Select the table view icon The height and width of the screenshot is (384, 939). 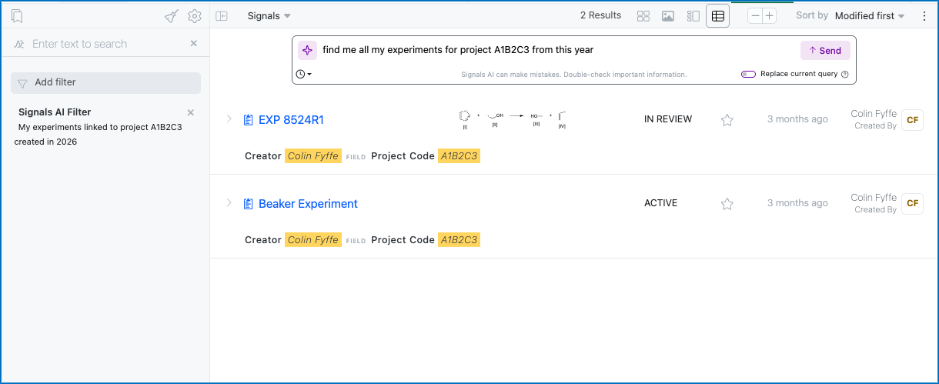pyautogui.click(x=717, y=16)
